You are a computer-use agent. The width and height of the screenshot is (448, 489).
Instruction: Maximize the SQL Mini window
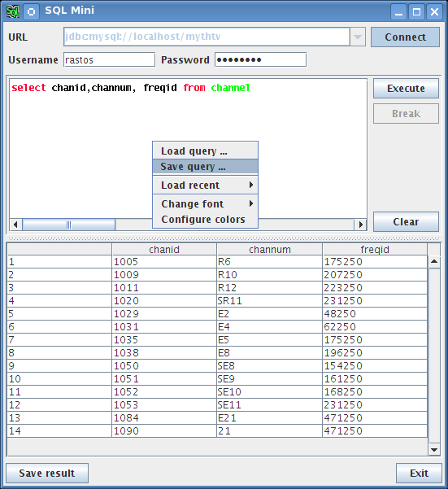(x=416, y=12)
